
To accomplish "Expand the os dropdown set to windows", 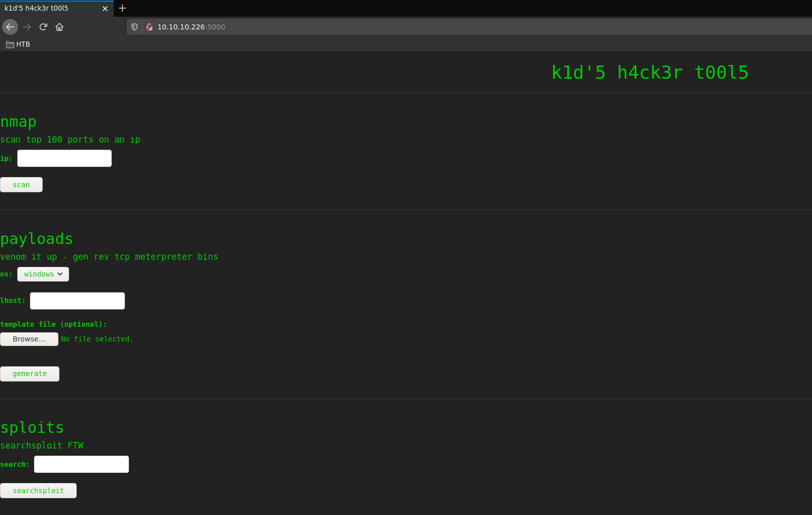I will pos(43,274).
